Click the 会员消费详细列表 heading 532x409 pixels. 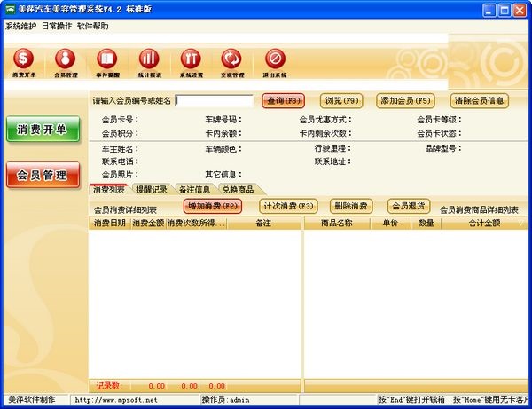(x=125, y=210)
